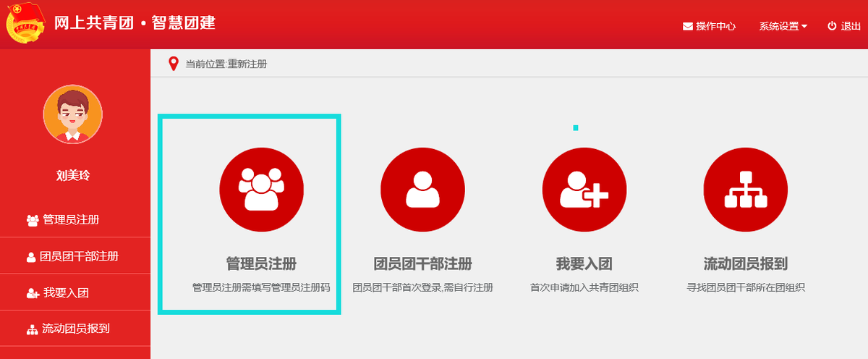Click the 团员团干部注册 red person icon
This screenshot has height=359, width=868.
422,190
